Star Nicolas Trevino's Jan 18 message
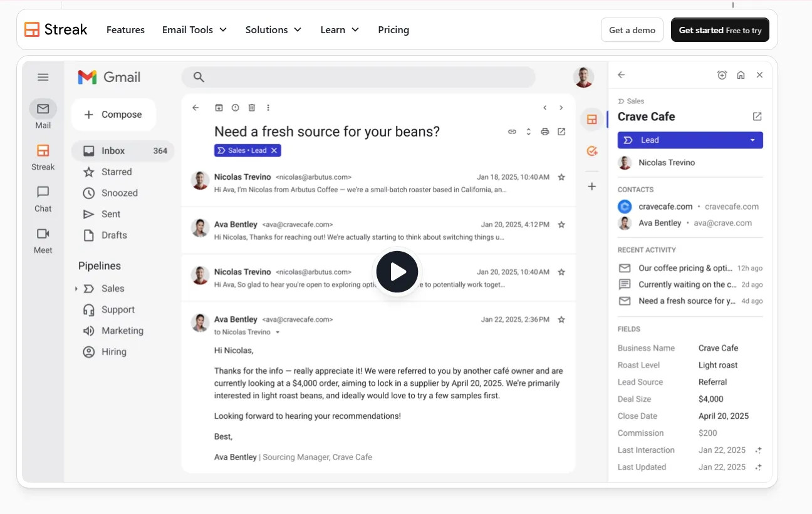 561,177
